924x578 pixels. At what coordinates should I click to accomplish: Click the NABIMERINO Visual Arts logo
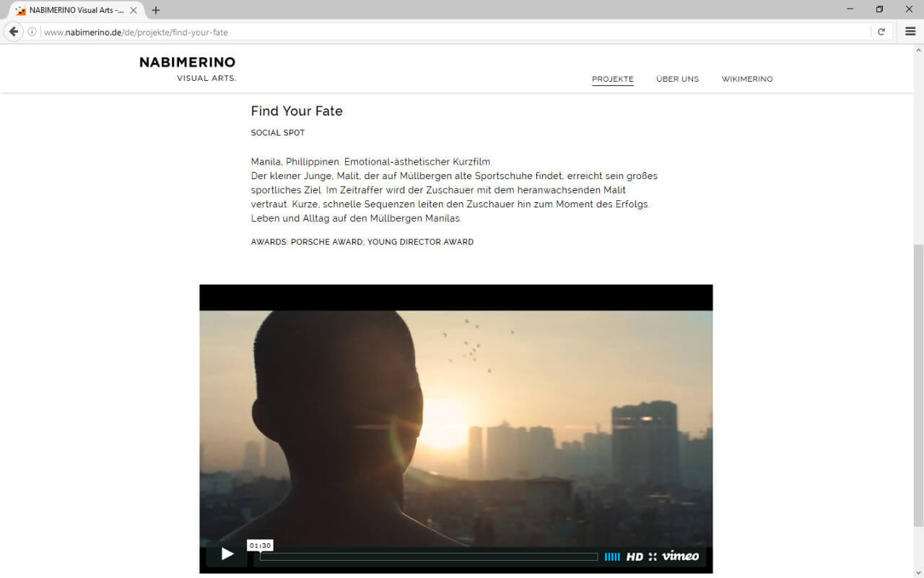click(188, 69)
